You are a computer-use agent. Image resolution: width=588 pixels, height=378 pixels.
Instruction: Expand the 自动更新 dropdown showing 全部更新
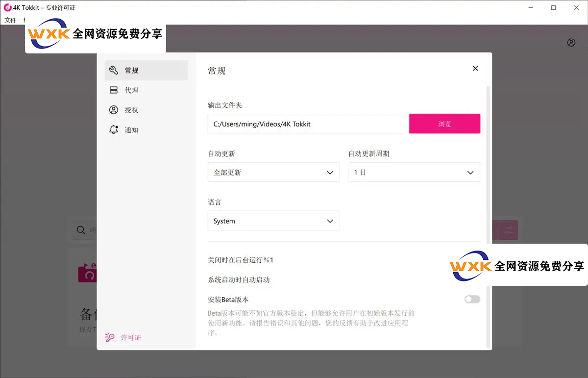point(273,173)
